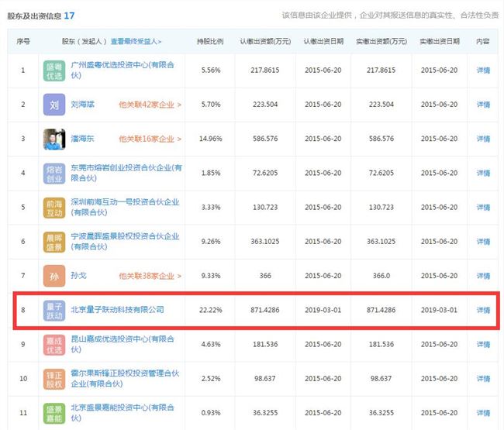Click the 盛粤优选 shareholder logo icon
Screen dimensions: 504x430
click(54, 71)
